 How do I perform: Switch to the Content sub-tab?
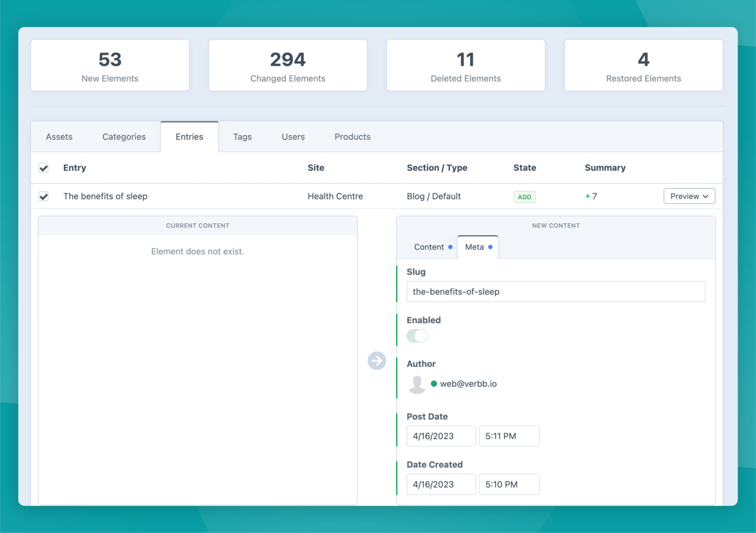point(429,247)
